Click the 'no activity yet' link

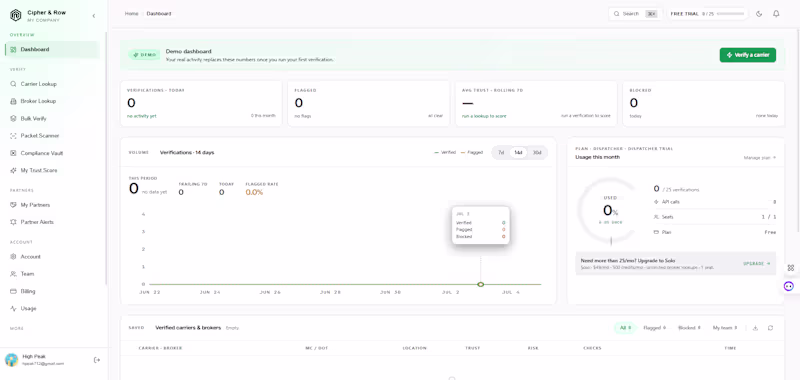click(142, 116)
